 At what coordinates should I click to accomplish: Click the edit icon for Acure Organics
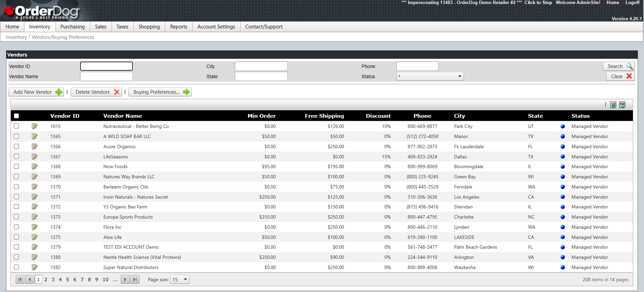coord(34,147)
